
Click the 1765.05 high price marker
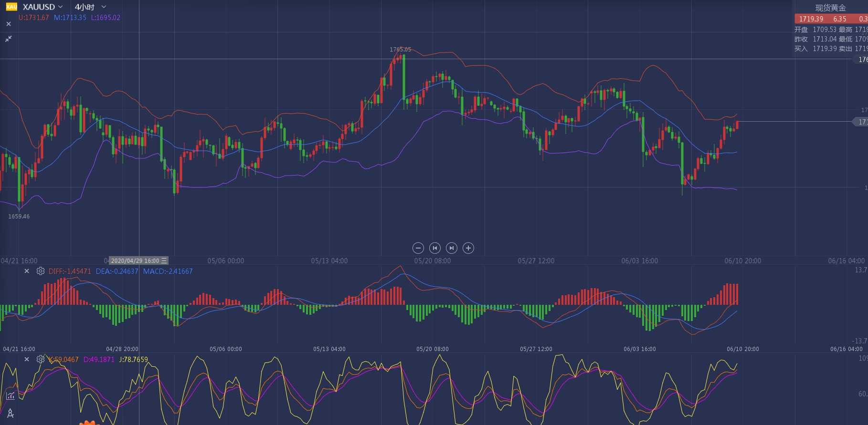[x=400, y=49]
